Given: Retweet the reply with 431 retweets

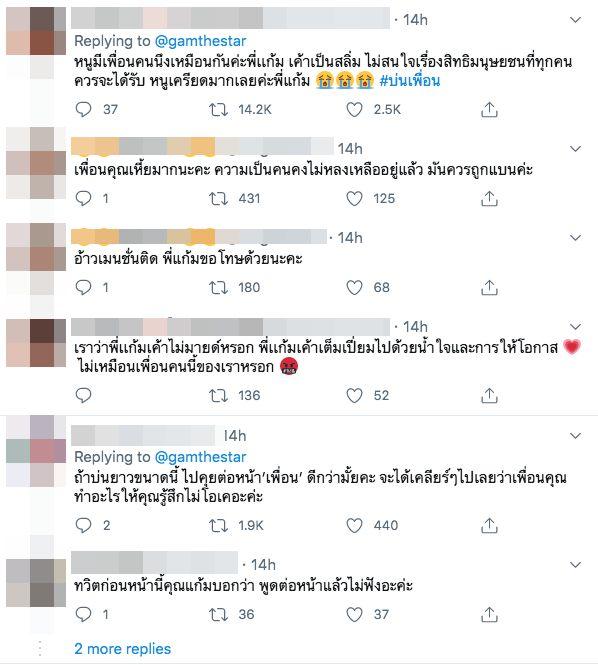Looking at the screenshot, I should click(218, 198).
